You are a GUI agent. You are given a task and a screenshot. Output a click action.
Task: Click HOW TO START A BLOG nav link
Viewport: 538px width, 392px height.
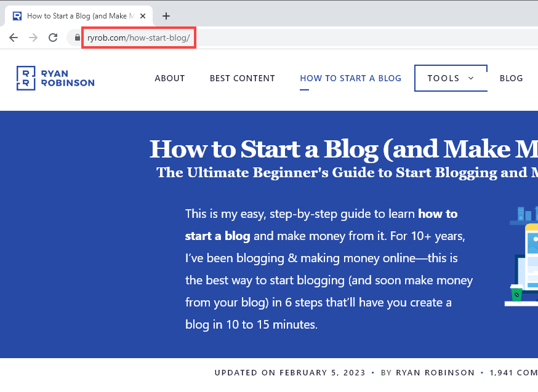(350, 78)
